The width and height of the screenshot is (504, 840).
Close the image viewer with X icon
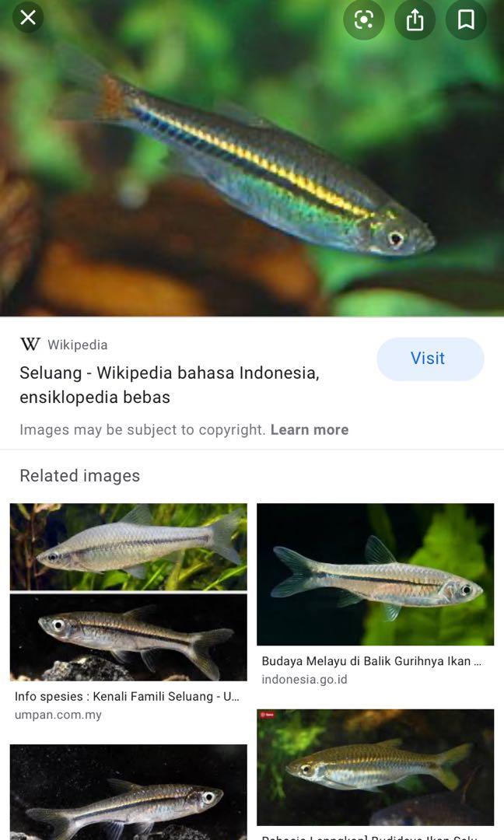(x=28, y=18)
